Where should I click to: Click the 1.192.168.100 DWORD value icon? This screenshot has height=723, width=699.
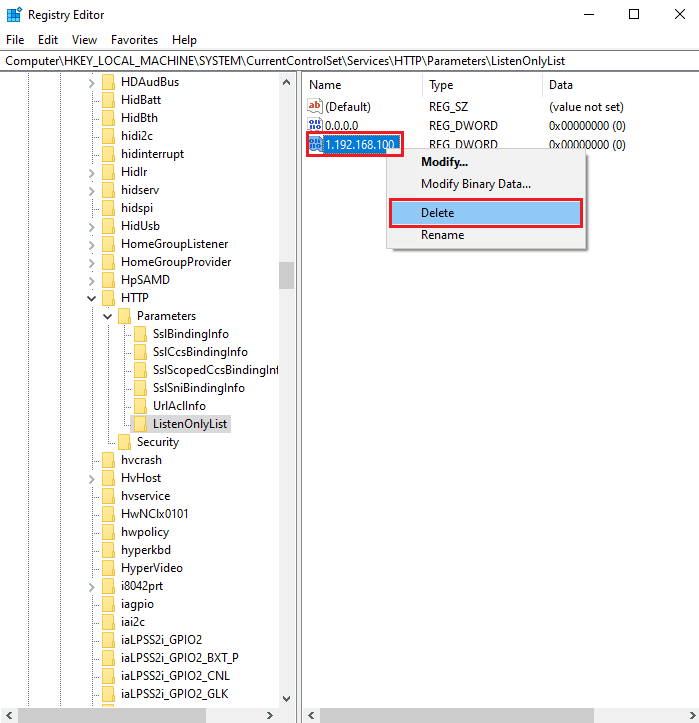315,144
